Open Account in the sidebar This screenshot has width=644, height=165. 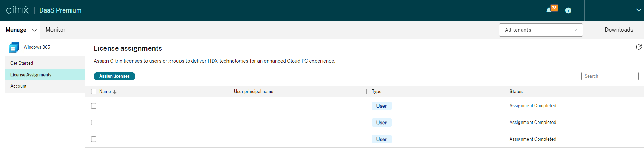pos(45,86)
